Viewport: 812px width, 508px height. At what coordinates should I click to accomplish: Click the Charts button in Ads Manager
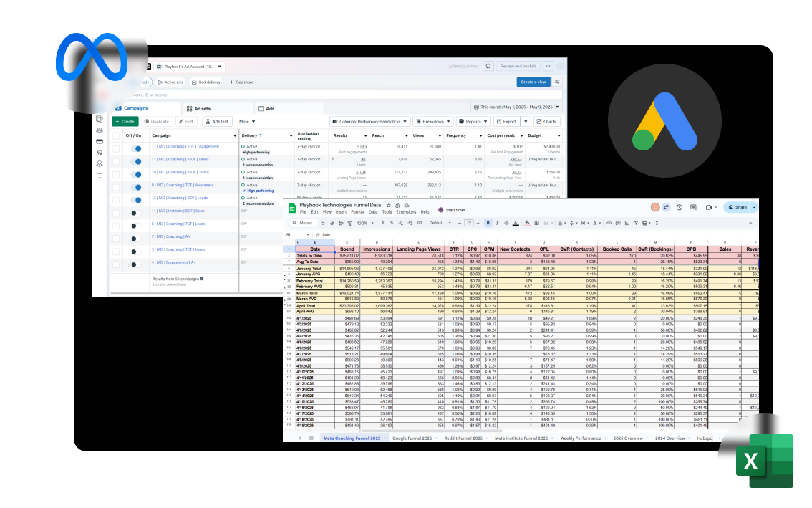[x=547, y=121]
